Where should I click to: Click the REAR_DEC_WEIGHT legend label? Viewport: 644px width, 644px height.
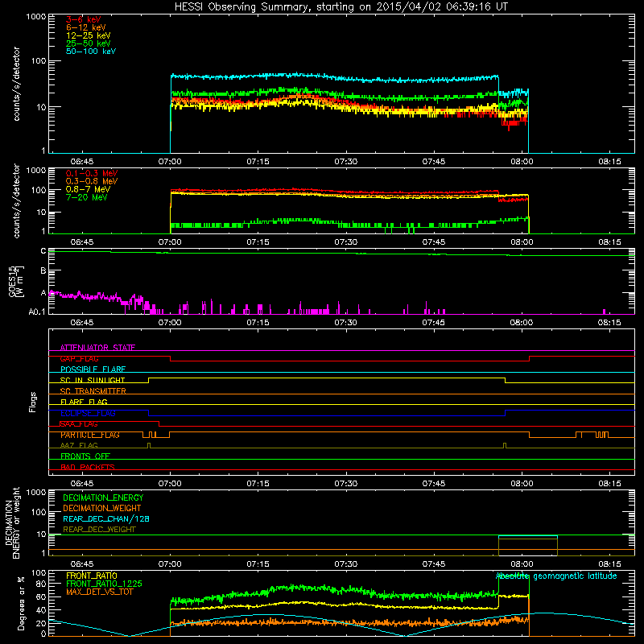tap(99, 530)
